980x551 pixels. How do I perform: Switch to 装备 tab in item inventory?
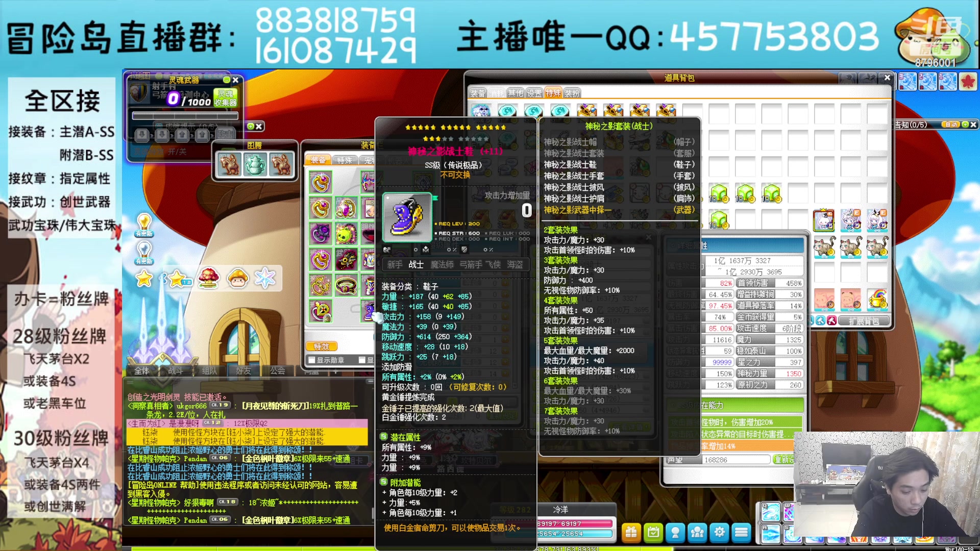(x=478, y=93)
